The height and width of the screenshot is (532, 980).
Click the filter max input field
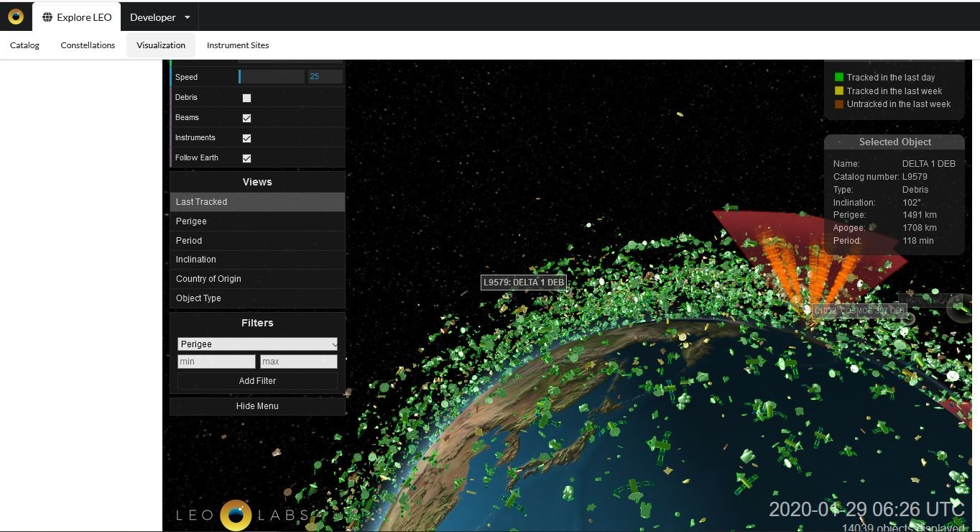[x=299, y=362]
